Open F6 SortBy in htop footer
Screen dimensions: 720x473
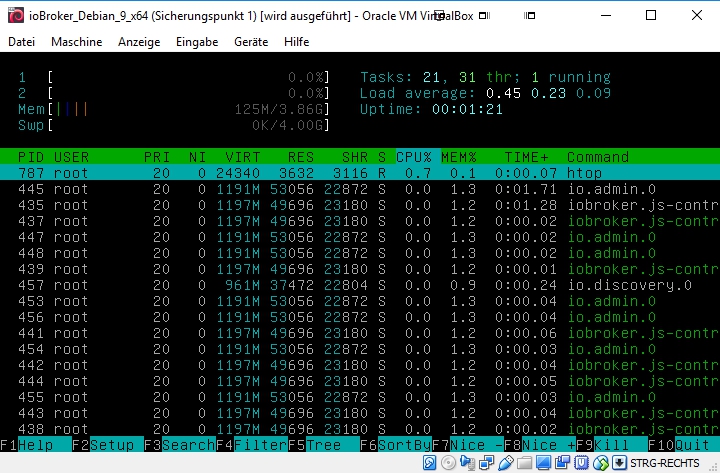395,445
